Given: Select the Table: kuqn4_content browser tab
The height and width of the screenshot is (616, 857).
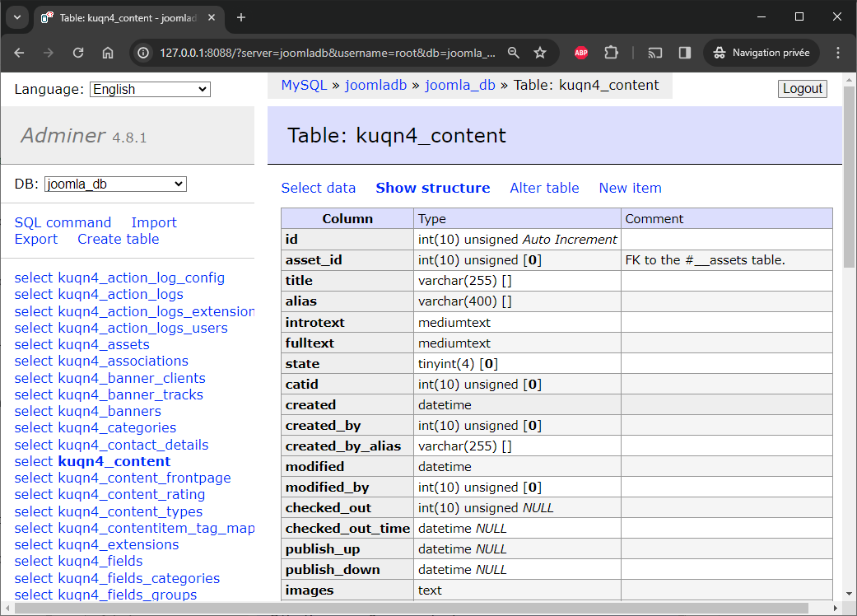Looking at the screenshot, I should pyautogui.click(x=128, y=18).
